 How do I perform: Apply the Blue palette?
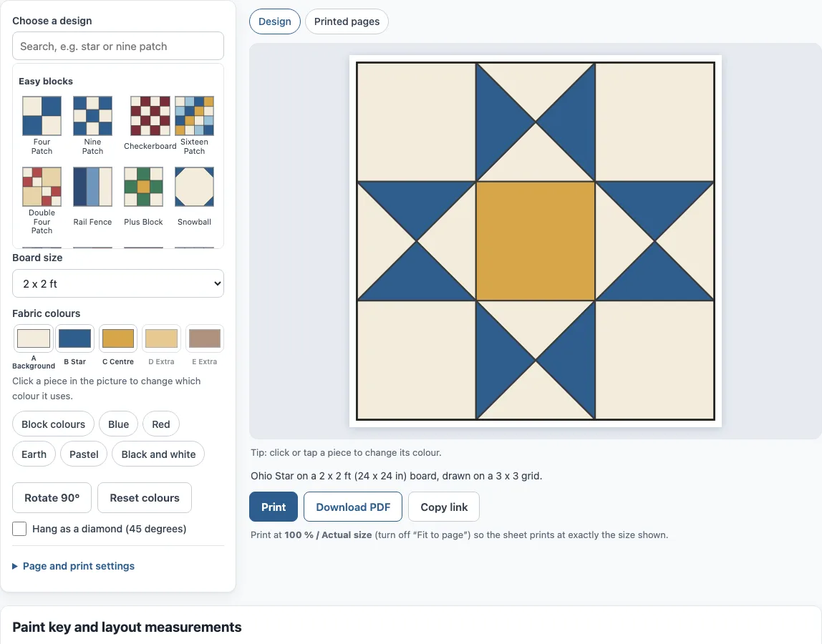click(118, 424)
